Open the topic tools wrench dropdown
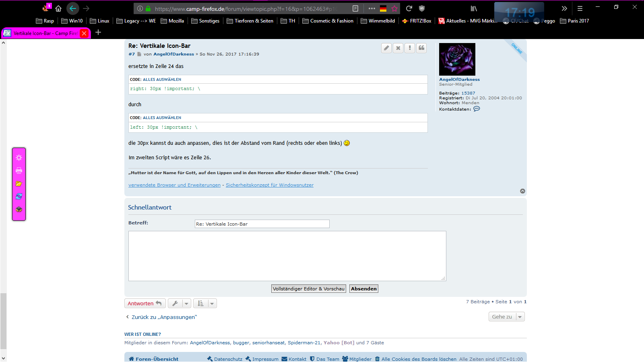The height and width of the screenshot is (362, 644). (180, 303)
